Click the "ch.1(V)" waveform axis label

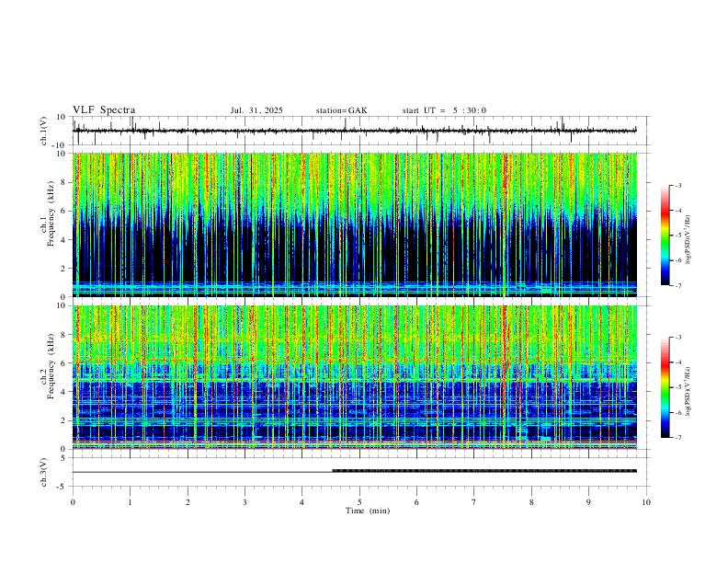(x=44, y=131)
